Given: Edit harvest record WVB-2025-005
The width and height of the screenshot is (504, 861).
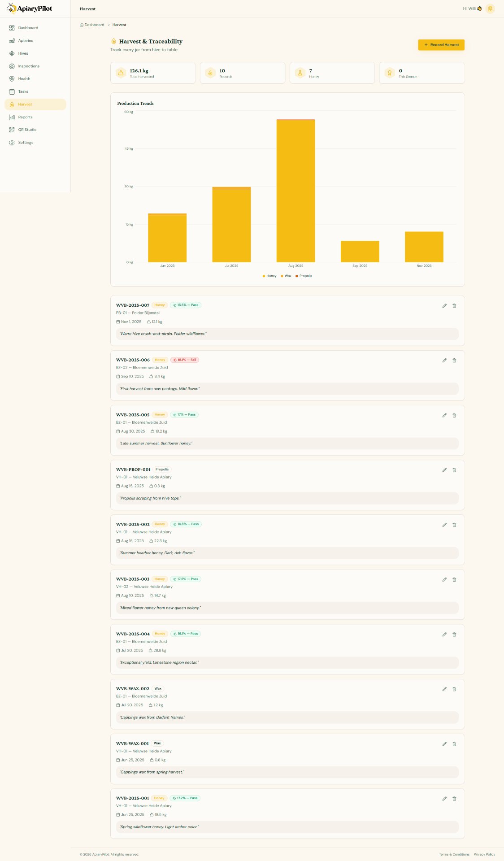Looking at the screenshot, I should [444, 415].
